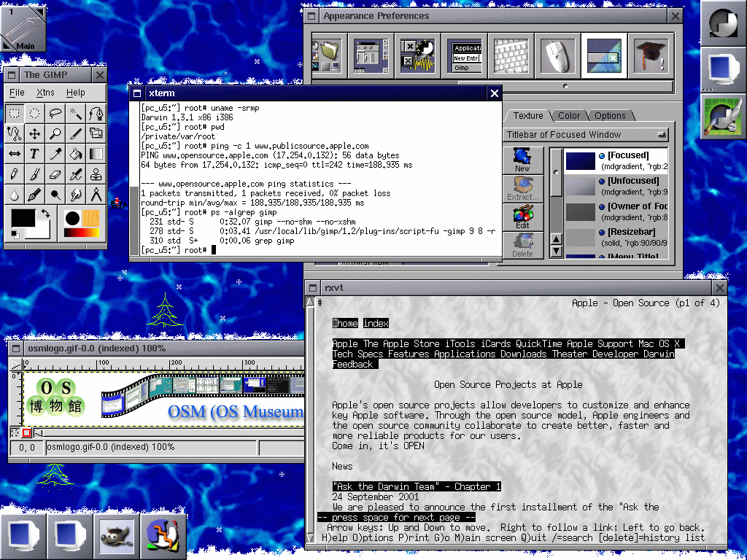Open the File menu in The GIMP
The image size is (747, 560).
(x=17, y=93)
